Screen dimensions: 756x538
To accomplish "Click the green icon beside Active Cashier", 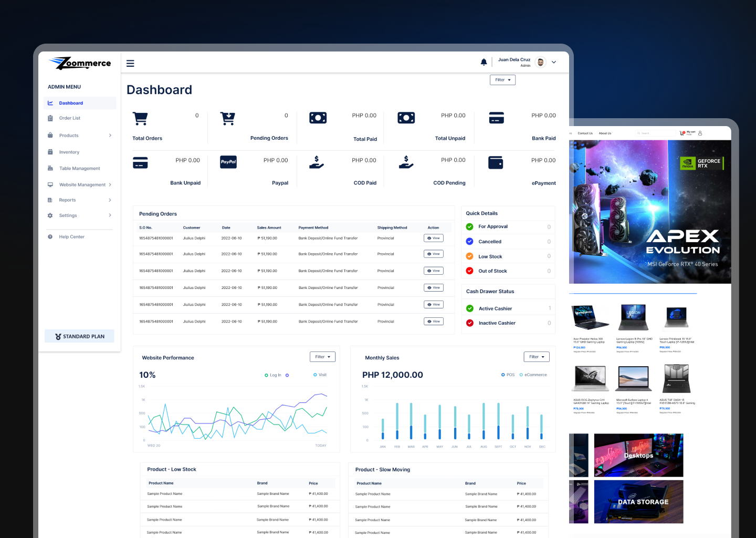I will [x=470, y=309].
